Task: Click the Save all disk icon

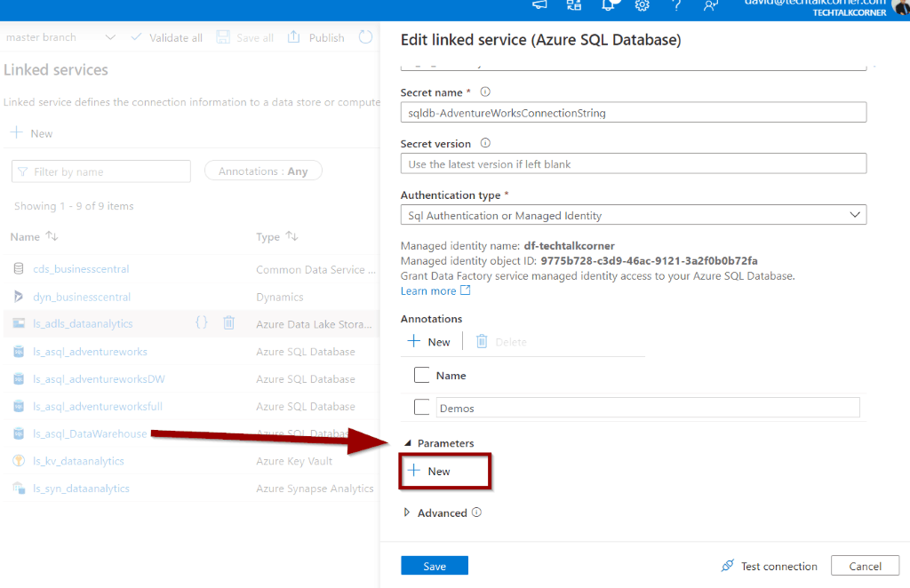Action: click(223, 37)
